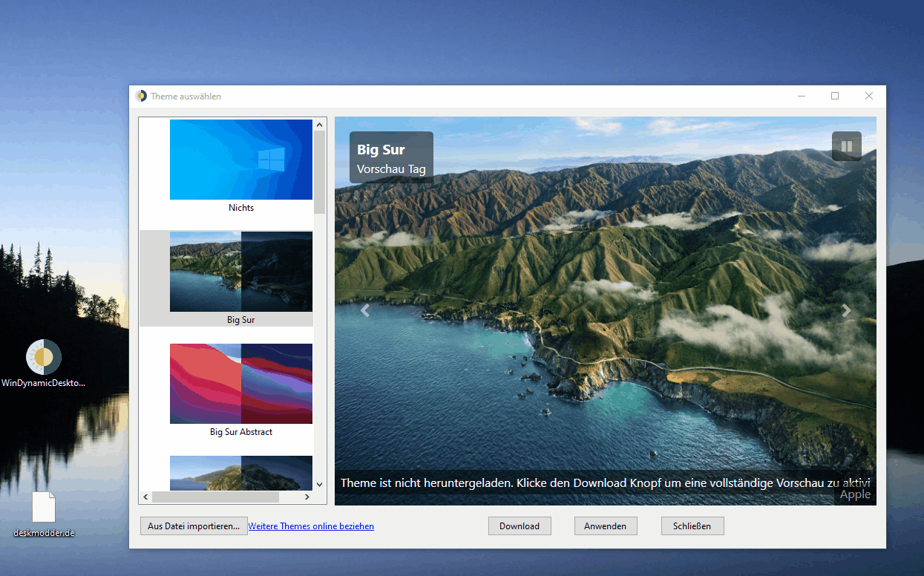Click the vertical scrollbar thumb in theme list

tap(320, 172)
